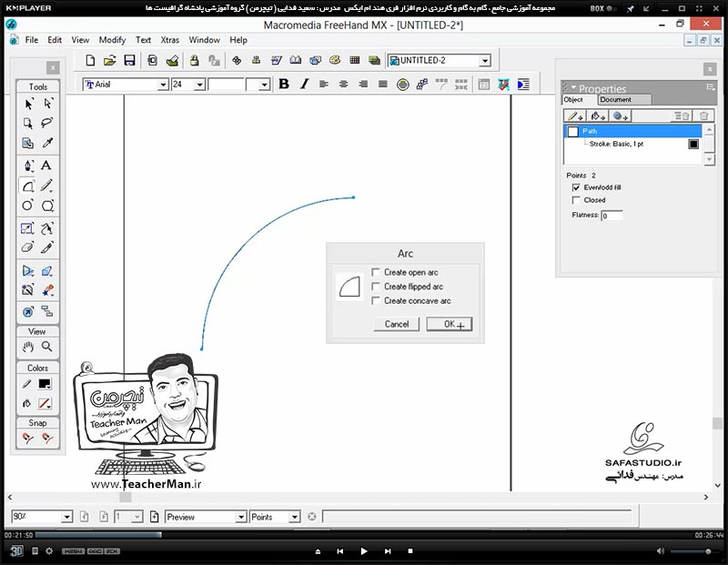Open the Xtras menu
The height and width of the screenshot is (565, 728).
tap(169, 40)
